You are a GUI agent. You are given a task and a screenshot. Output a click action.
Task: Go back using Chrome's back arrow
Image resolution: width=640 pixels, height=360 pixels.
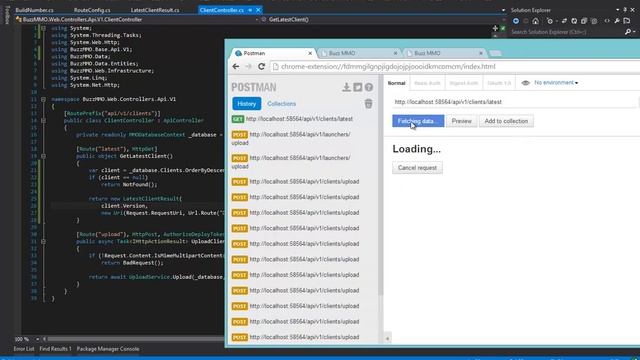(236, 67)
